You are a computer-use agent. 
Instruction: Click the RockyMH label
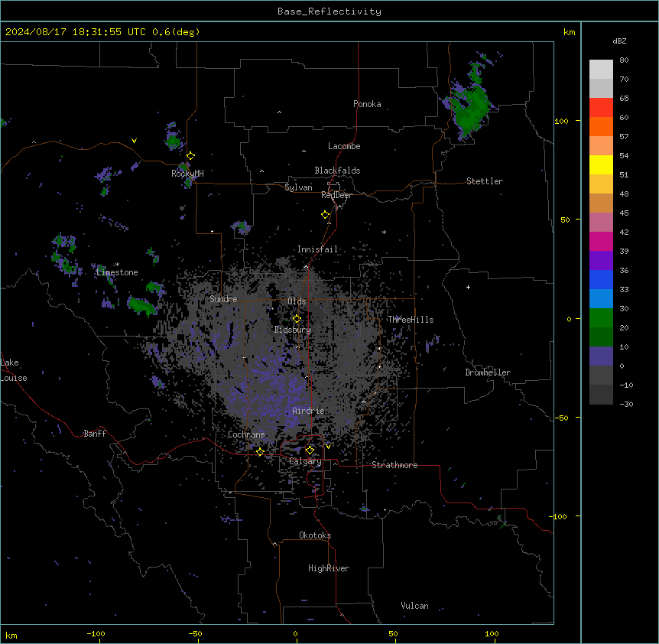187,174
